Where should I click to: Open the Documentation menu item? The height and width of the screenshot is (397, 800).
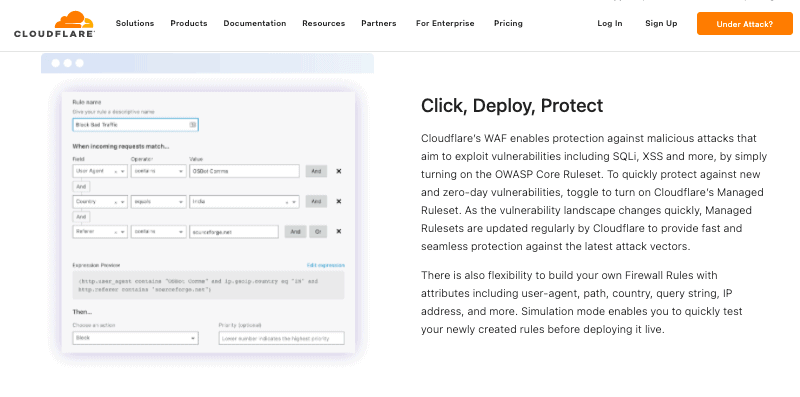(255, 23)
